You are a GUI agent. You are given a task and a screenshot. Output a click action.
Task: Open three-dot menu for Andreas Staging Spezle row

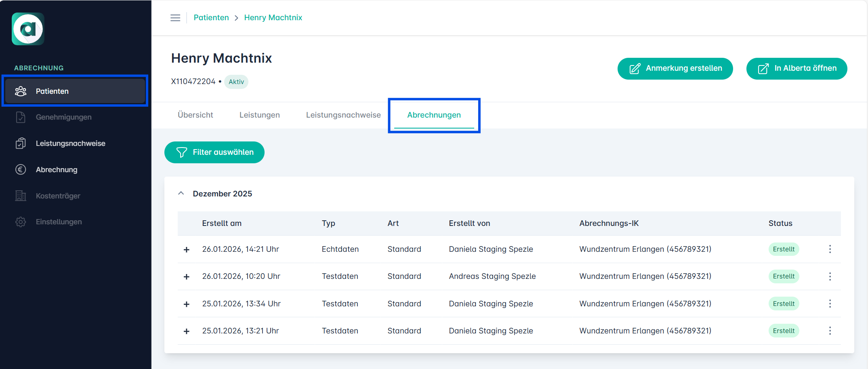click(x=830, y=276)
